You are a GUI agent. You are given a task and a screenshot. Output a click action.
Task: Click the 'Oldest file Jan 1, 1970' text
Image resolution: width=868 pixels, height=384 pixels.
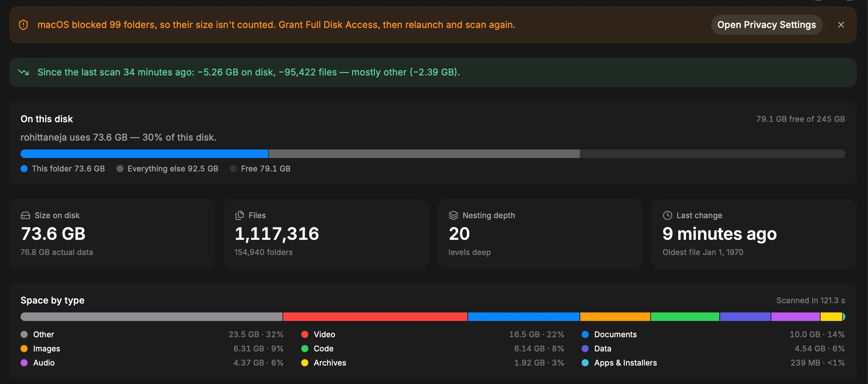pyautogui.click(x=703, y=252)
